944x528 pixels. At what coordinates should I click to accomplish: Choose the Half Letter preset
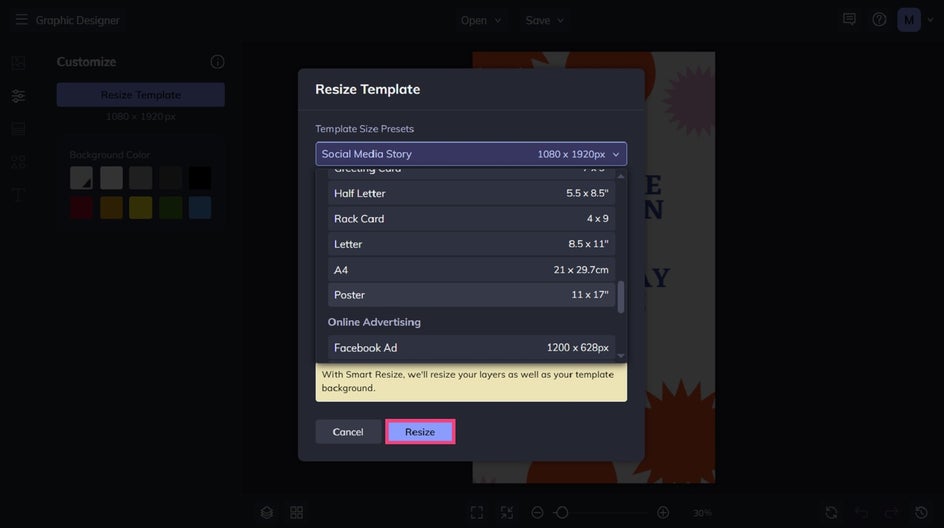point(471,193)
